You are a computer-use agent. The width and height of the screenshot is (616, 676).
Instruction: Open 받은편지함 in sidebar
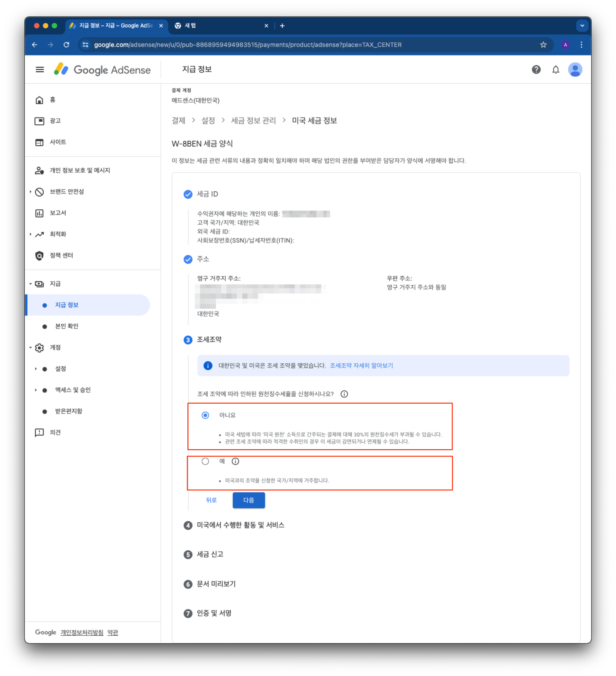[68, 411]
